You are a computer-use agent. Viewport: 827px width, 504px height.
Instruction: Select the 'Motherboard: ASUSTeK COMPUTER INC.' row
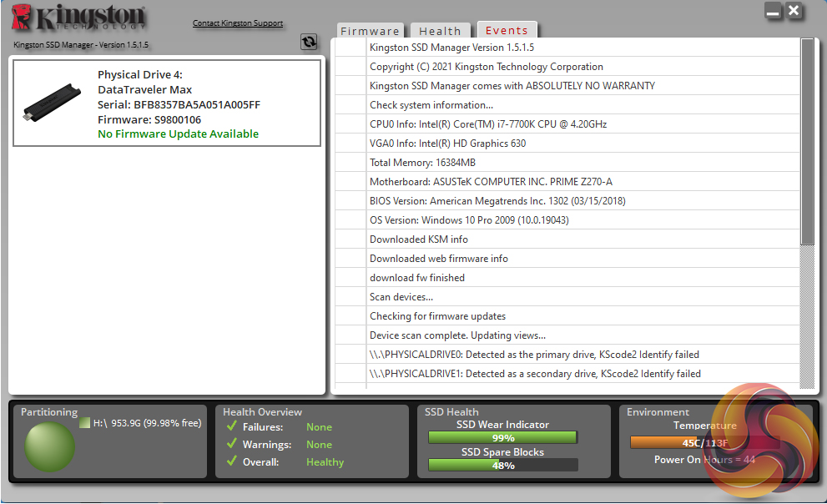tap(567, 181)
